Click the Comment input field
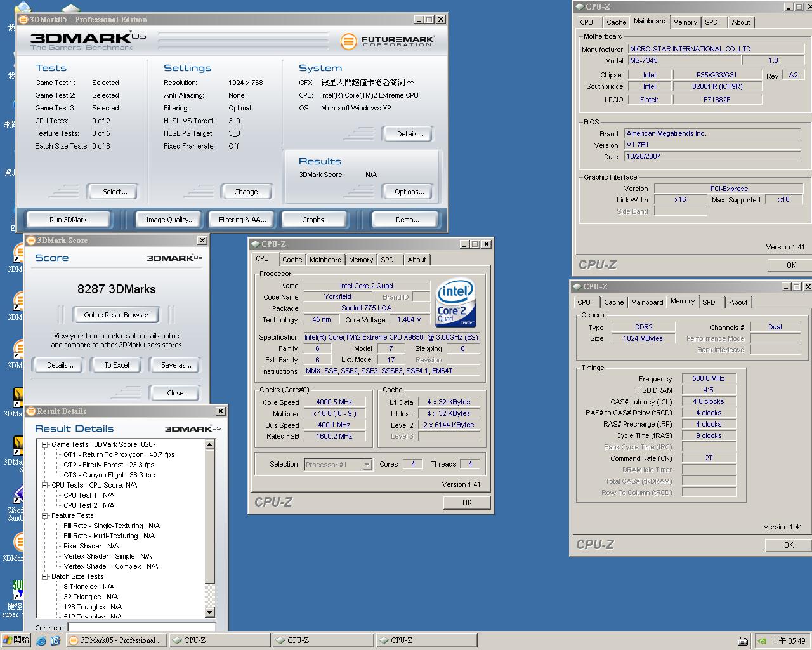Image resolution: width=812 pixels, height=650 pixels. (141, 627)
